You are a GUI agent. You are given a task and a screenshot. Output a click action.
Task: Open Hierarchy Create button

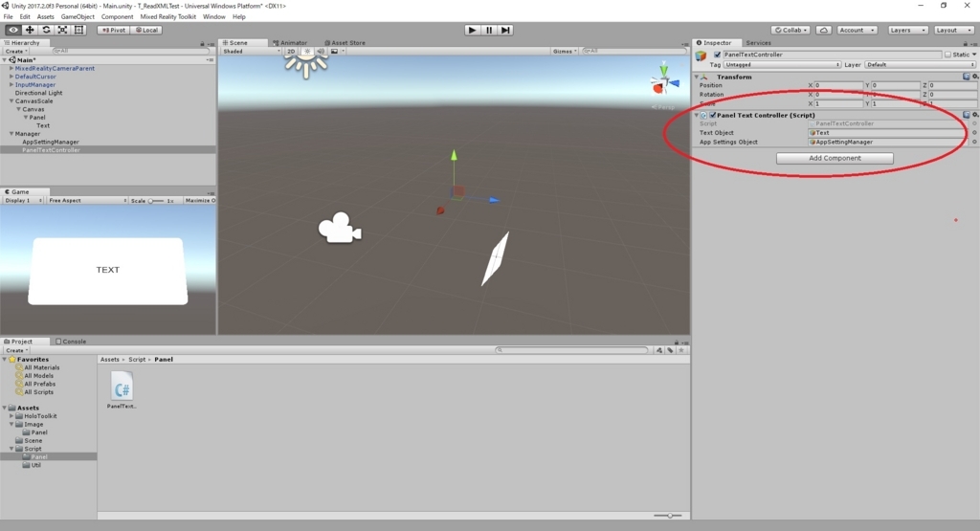point(15,52)
